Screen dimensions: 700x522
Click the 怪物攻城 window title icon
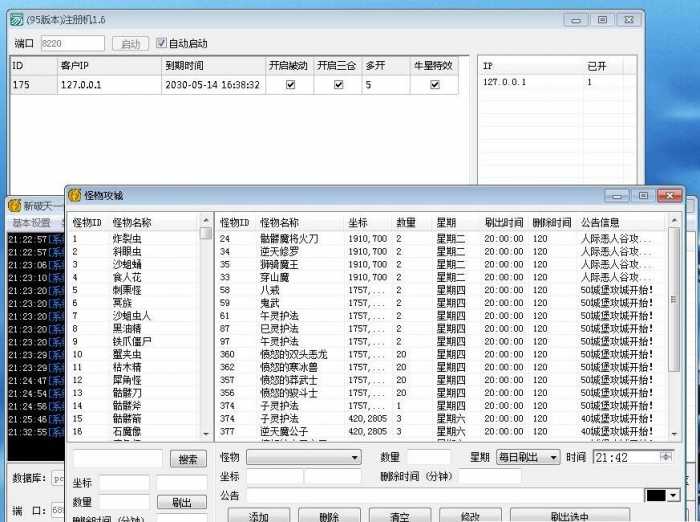(74, 196)
